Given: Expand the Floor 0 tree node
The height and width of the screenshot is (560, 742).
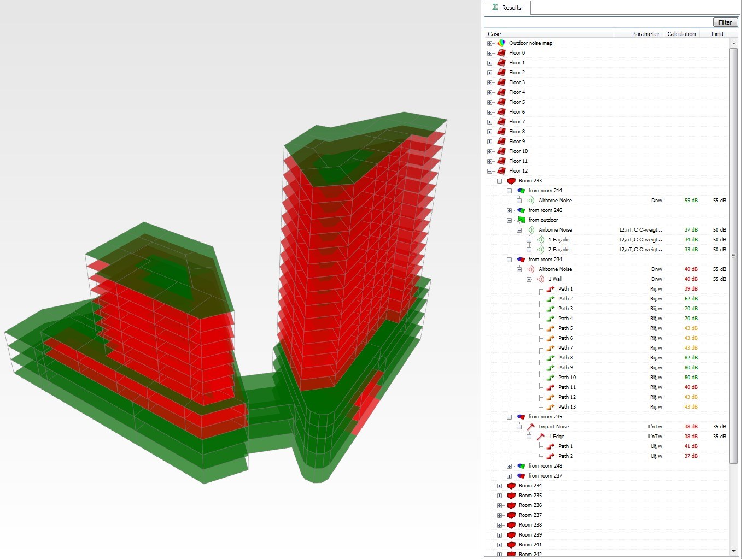Looking at the screenshot, I should click(490, 54).
